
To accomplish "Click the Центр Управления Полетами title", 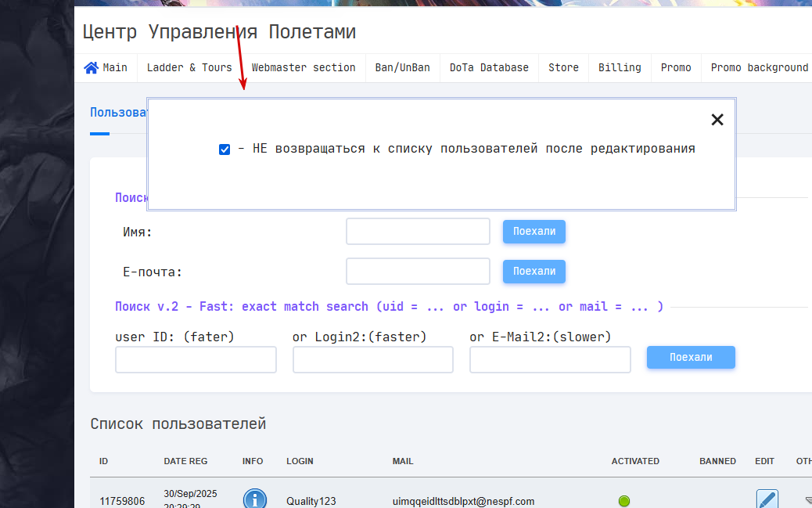I will click(x=219, y=32).
